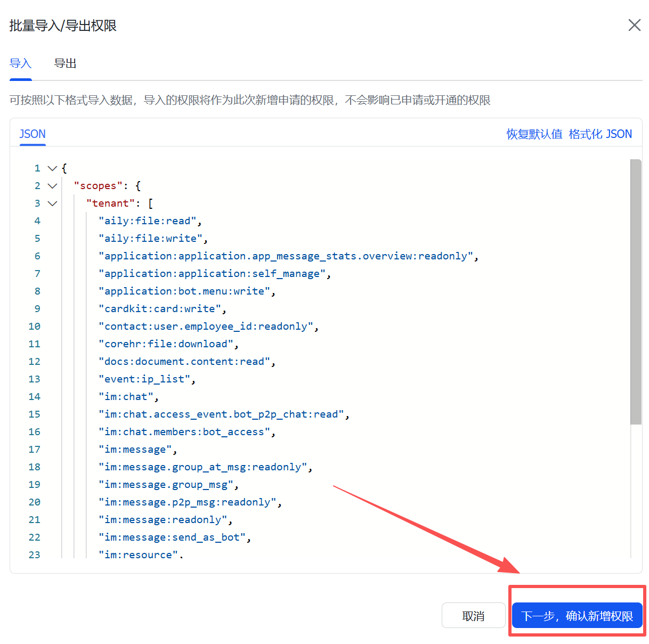The width and height of the screenshot is (649, 644).
Task: Click 下一步，确认新增权限 button
Action: tap(577, 616)
